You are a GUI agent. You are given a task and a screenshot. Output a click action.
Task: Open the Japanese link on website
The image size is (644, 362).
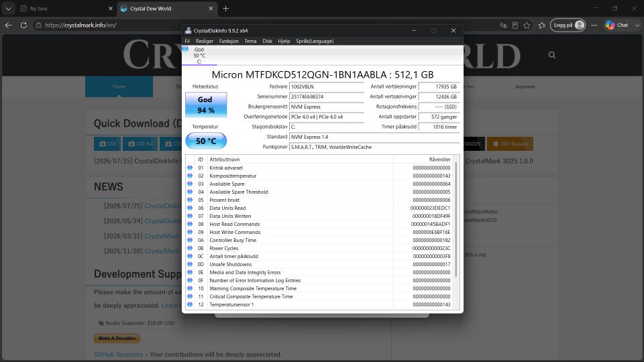point(525,86)
